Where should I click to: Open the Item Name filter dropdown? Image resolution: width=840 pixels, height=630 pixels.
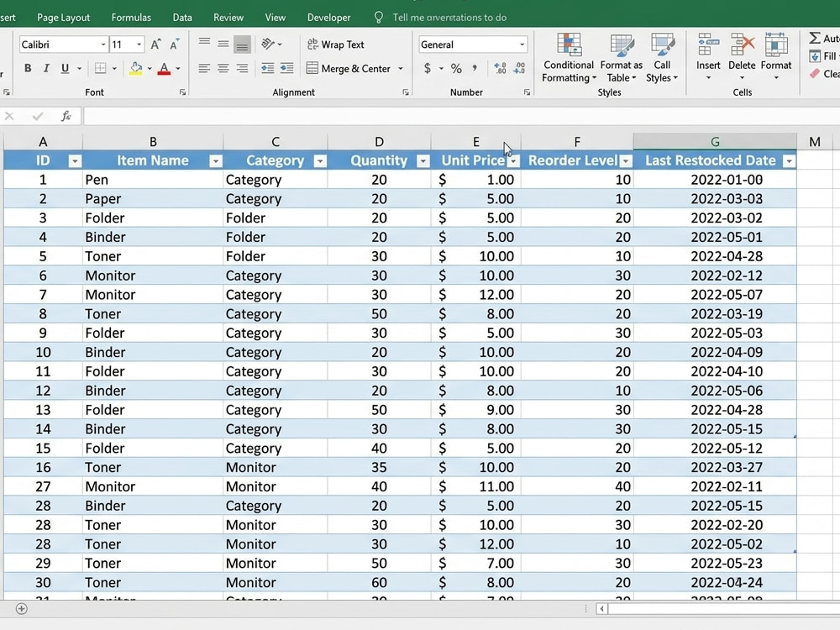pyautogui.click(x=215, y=161)
